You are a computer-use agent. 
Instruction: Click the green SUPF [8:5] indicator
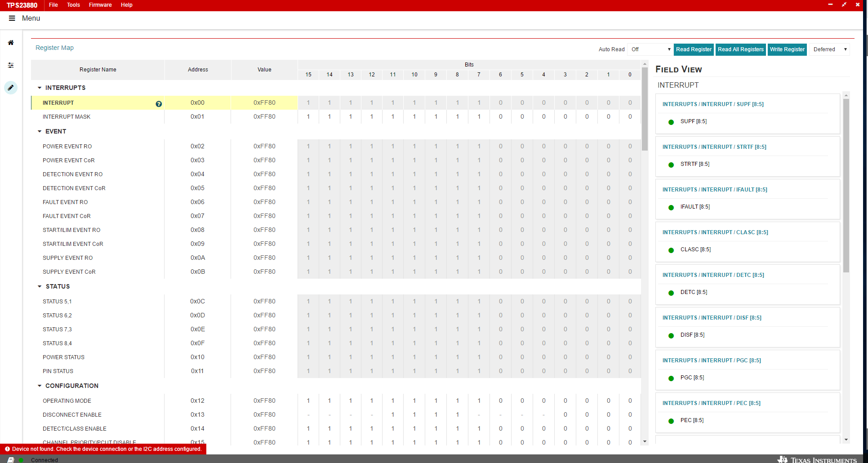(671, 122)
